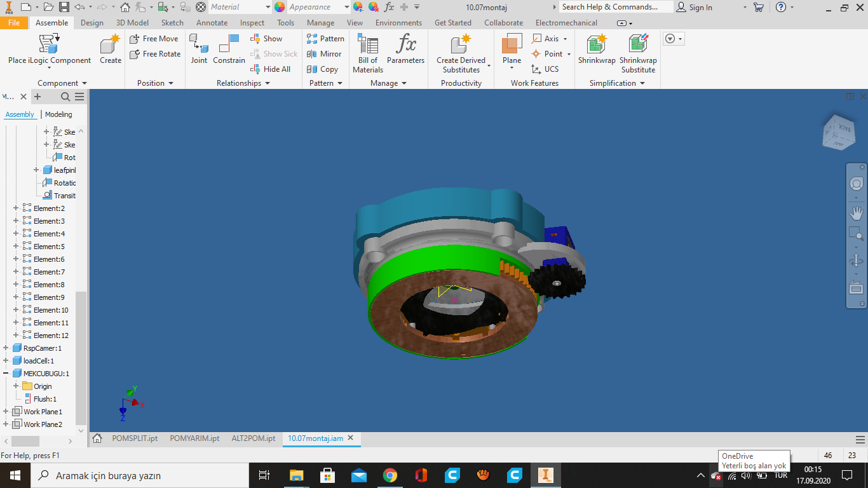Click Place iLogic Component
868x488 pixels.
click(48, 51)
